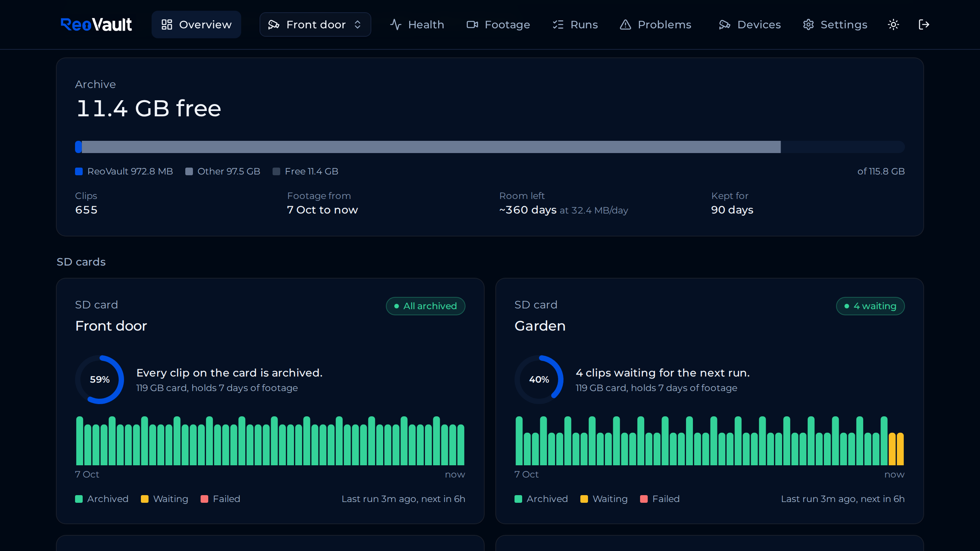This screenshot has height=551, width=980.
Task: Click the Settings gear icon
Action: pyautogui.click(x=808, y=24)
